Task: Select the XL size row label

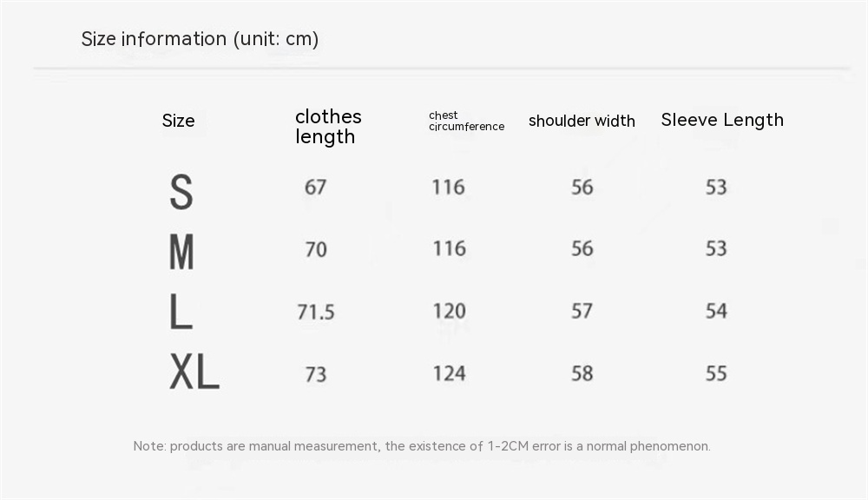Action: pos(194,373)
